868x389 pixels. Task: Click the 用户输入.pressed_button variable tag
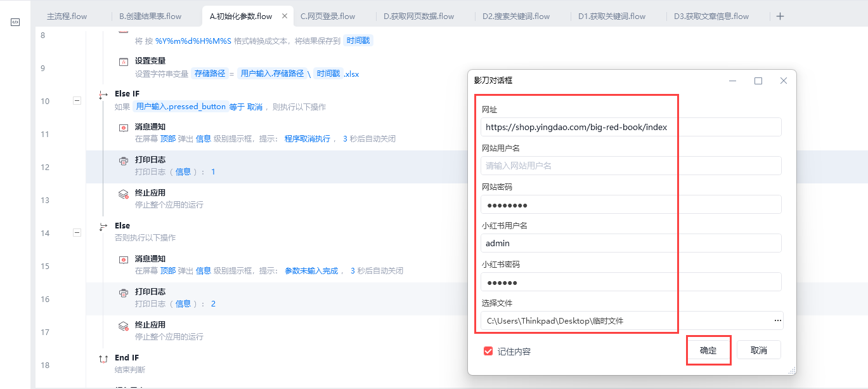click(181, 107)
